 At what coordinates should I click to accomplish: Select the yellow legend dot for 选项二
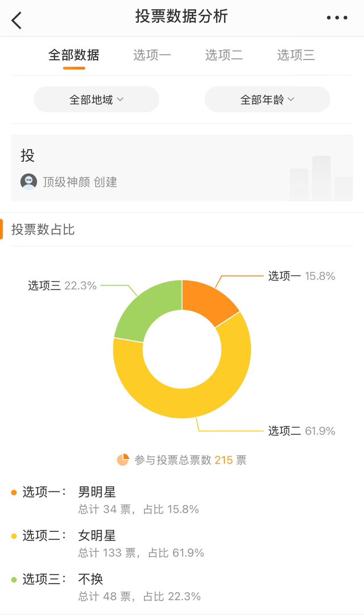pos(13,536)
